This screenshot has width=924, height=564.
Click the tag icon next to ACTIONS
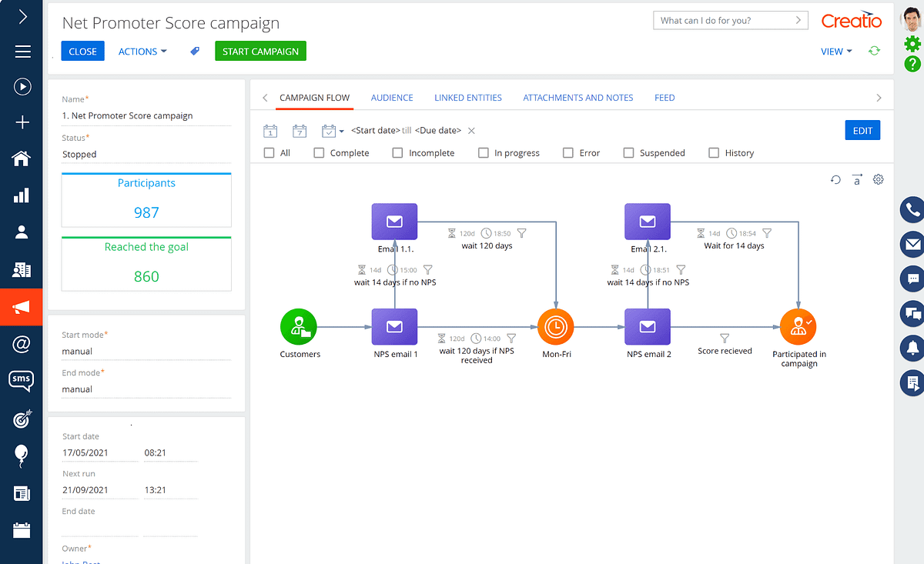(194, 51)
